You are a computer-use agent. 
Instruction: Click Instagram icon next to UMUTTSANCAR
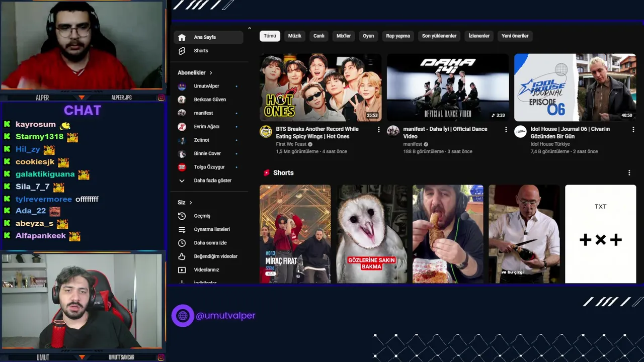tap(161, 357)
